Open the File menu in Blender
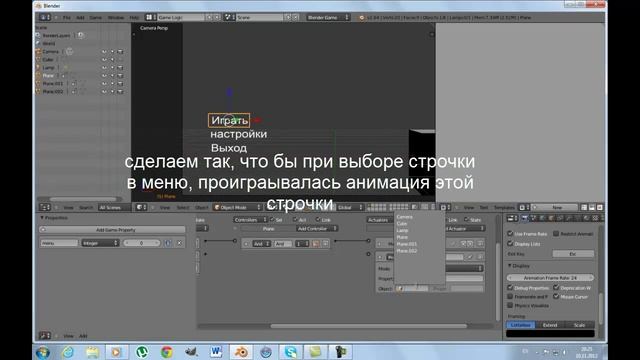The image size is (640, 360). coord(67,18)
